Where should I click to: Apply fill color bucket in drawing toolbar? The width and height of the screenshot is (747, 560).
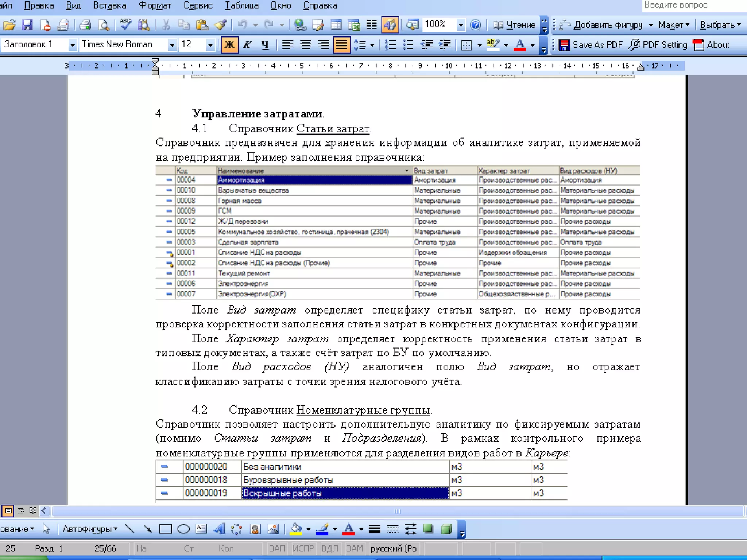(296, 529)
